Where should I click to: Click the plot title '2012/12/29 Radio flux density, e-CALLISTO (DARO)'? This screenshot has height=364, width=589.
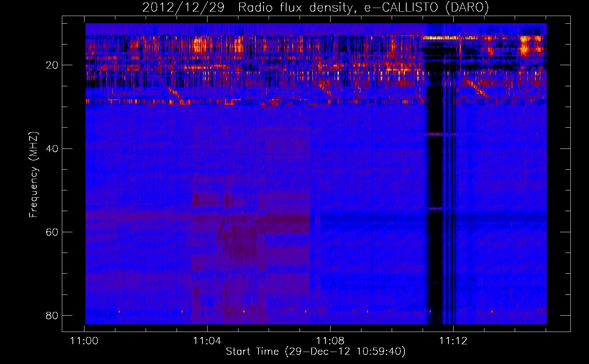coord(316,8)
